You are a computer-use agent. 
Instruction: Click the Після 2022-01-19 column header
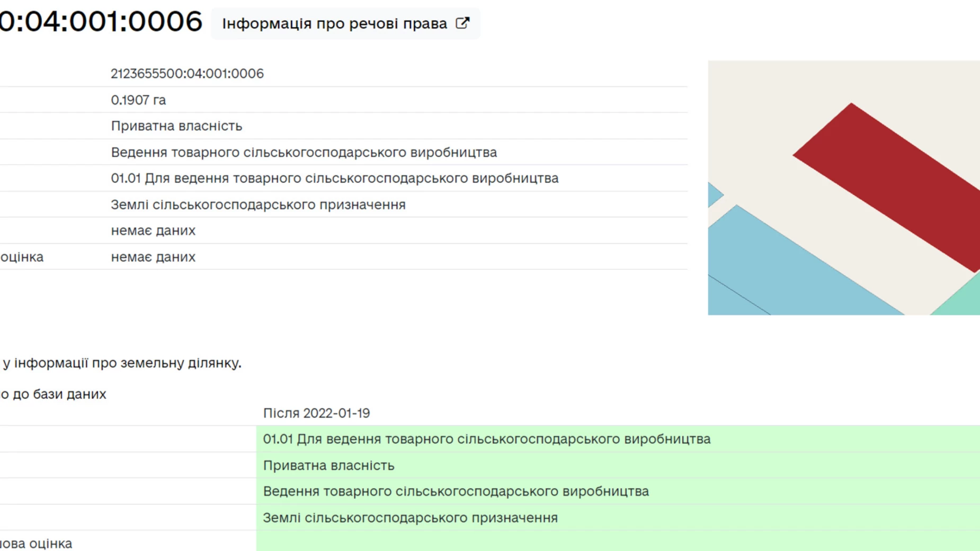pyautogui.click(x=316, y=413)
